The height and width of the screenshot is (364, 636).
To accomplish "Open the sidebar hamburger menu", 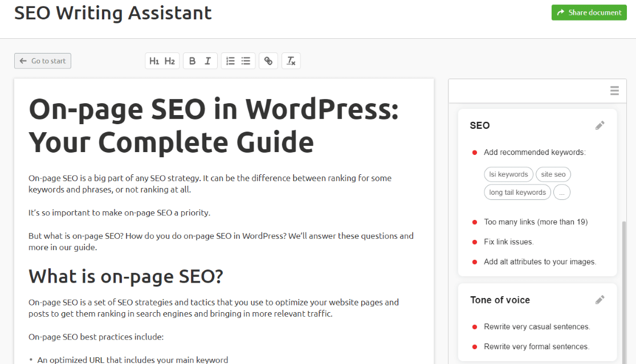I will 614,90.
